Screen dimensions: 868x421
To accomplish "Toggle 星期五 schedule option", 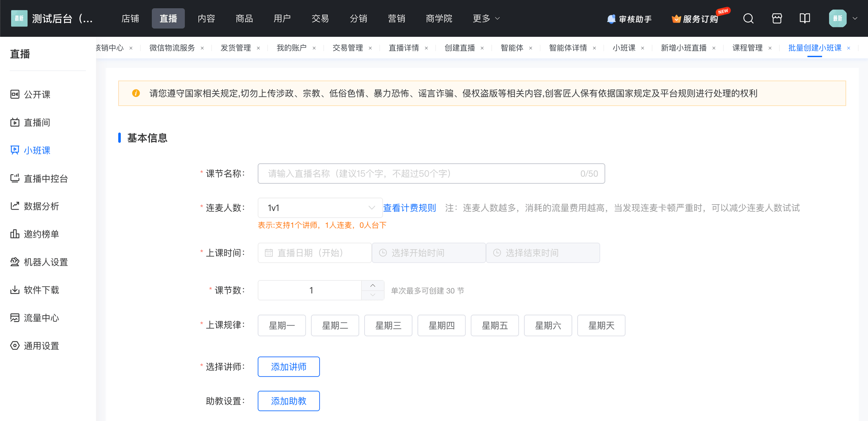I will tap(495, 325).
